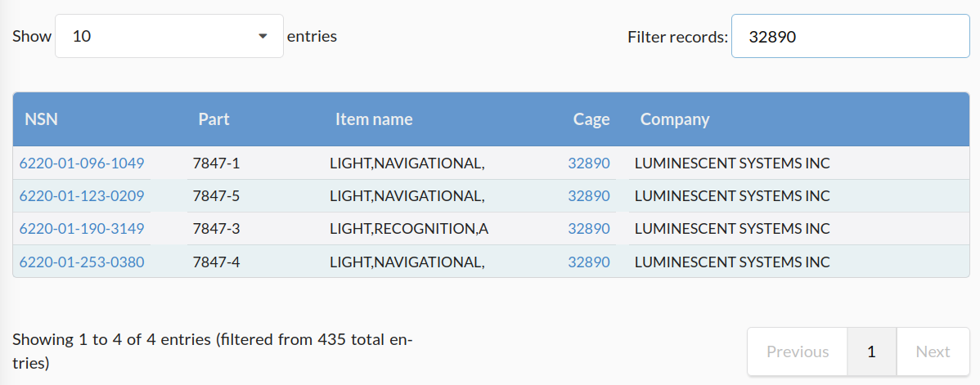Select the 7847-1 part cell
This screenshot has height=385, width=980.
pyautogui.click(x=216, y=163)
